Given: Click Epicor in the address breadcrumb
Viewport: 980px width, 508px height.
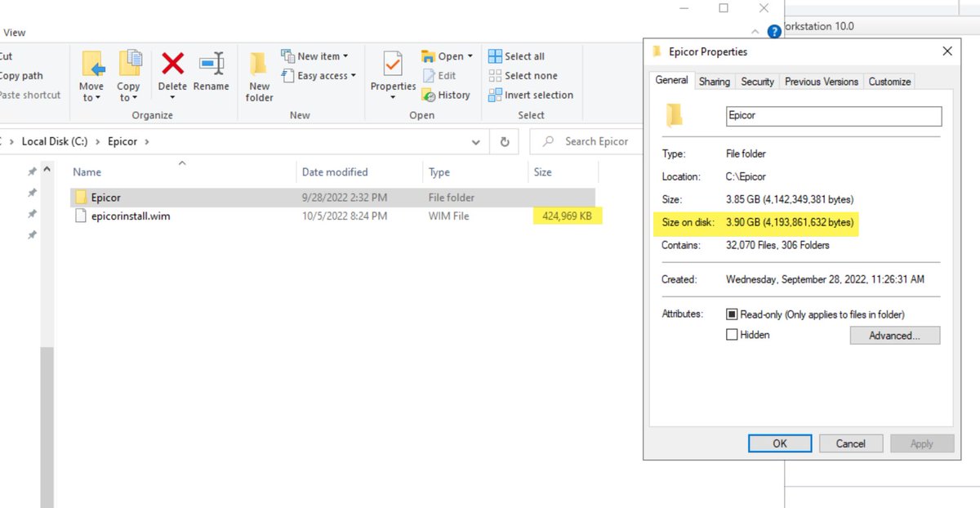Looking at the screenshot, I should click(x=123, y=141).
